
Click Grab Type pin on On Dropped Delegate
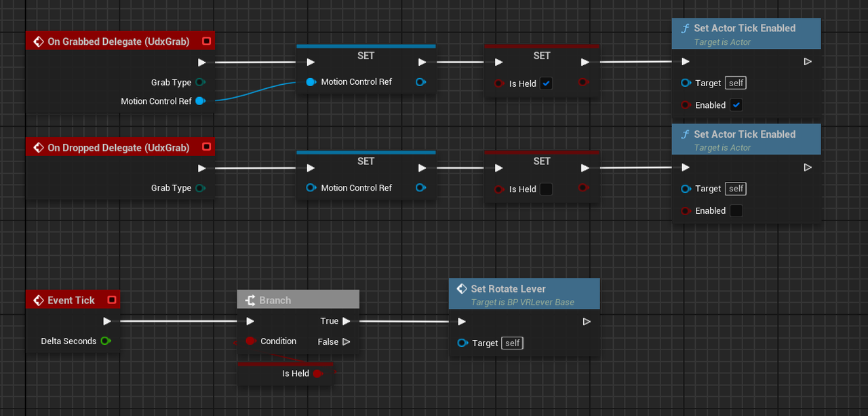click(200, 188)
